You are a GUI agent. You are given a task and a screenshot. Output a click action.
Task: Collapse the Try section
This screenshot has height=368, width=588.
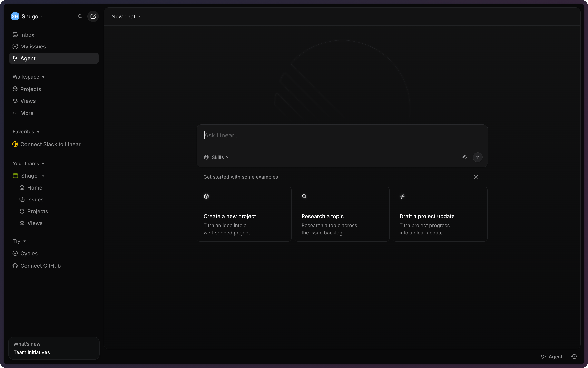point(19,241)
